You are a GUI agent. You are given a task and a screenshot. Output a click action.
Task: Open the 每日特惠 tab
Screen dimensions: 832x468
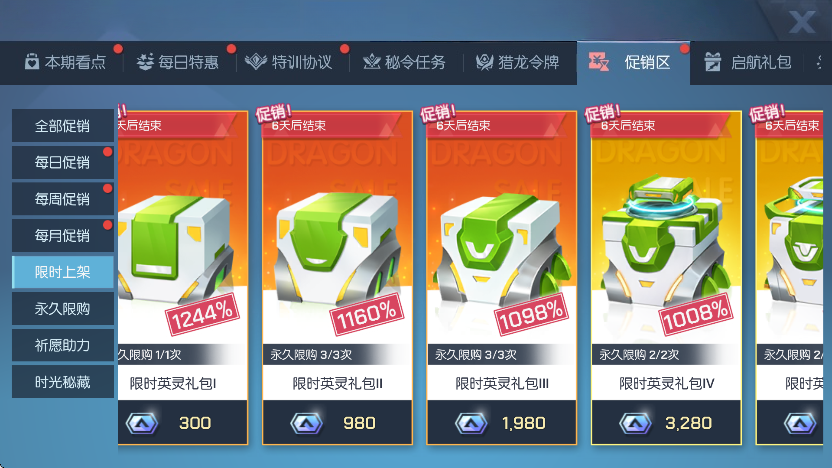click(x=179, y=63)
